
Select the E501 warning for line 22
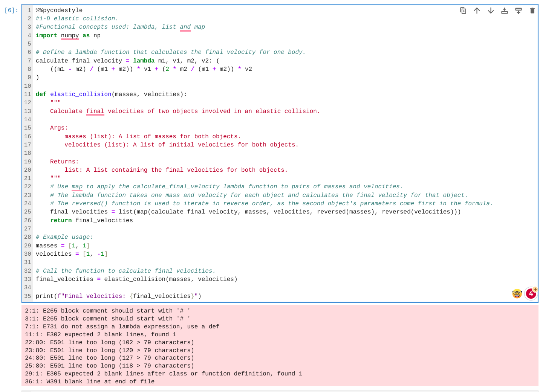109,342
